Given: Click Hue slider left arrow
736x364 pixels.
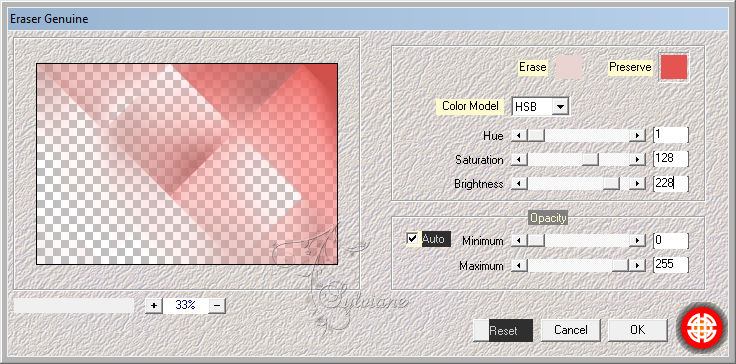Looking at the screenshot, I should (x=519, y=136).
